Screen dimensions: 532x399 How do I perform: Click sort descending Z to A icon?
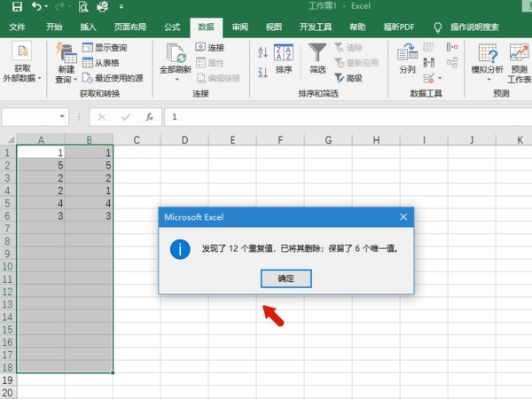[263, 73]
